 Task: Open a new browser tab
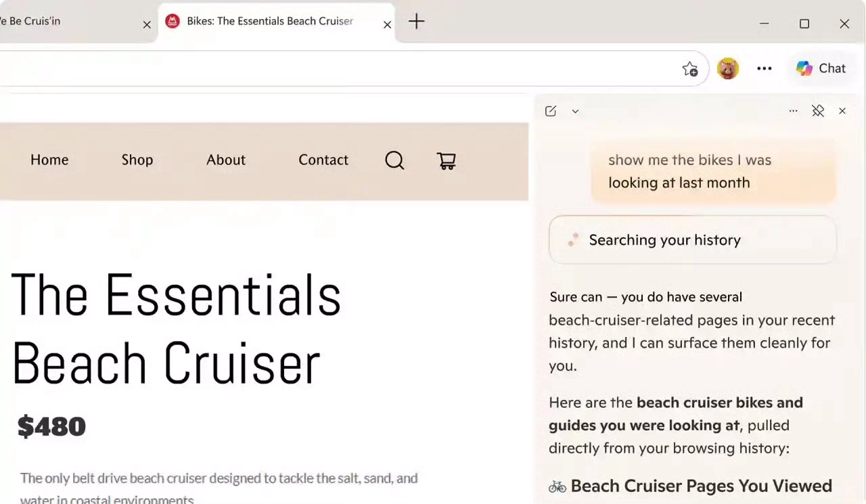click(x=416, y=22)
